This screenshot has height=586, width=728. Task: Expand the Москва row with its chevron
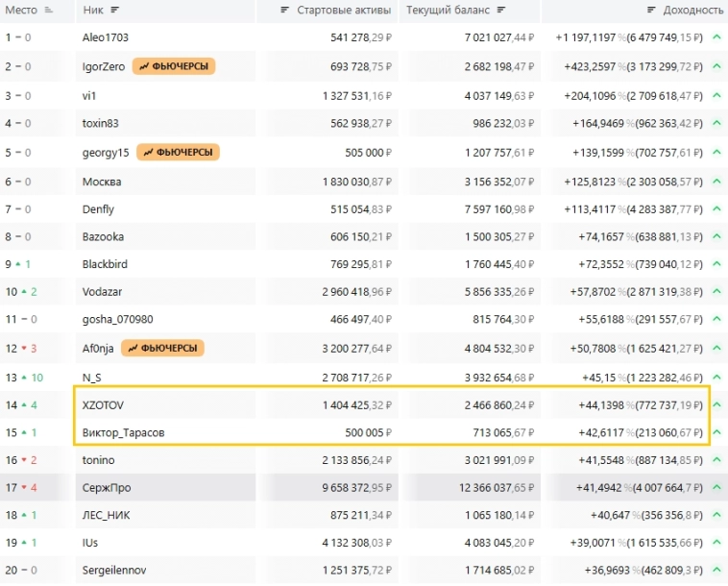point(716,181)
